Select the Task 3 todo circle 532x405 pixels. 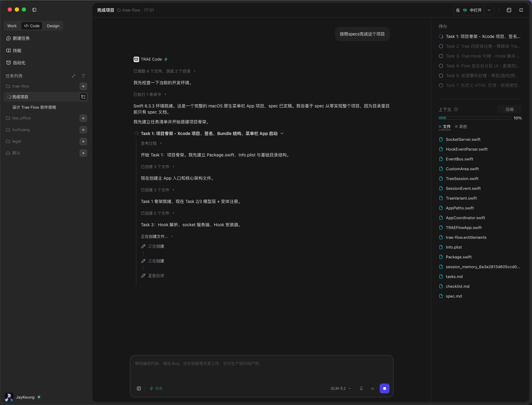tap(441, 56)
